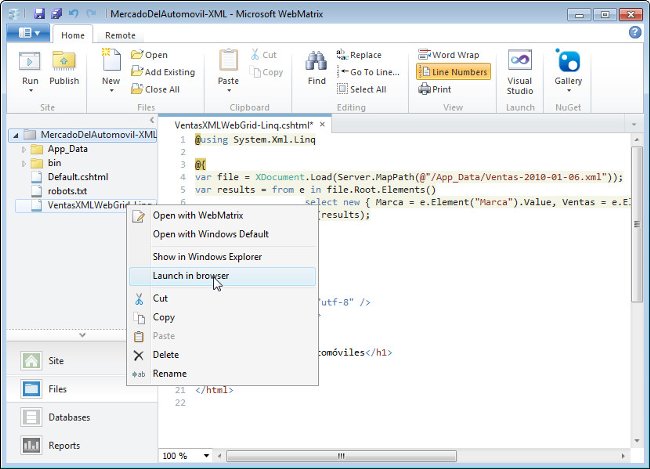Open the zoom percentage dropdown
Viewport: 650px width, 469px height.
coord(206,456)
